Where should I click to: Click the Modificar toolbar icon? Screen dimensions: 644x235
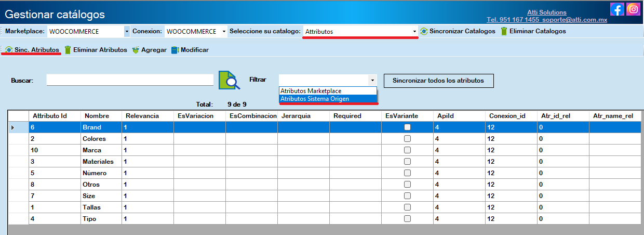175,50
